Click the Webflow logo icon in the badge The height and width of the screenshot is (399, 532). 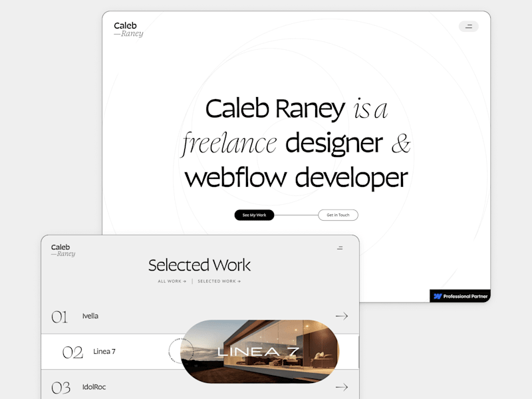438,296
